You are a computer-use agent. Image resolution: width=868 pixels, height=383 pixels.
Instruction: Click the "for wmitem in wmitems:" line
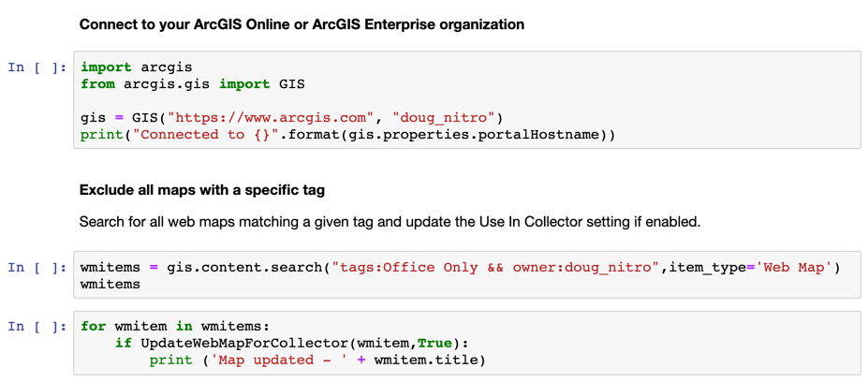[175, 326]
